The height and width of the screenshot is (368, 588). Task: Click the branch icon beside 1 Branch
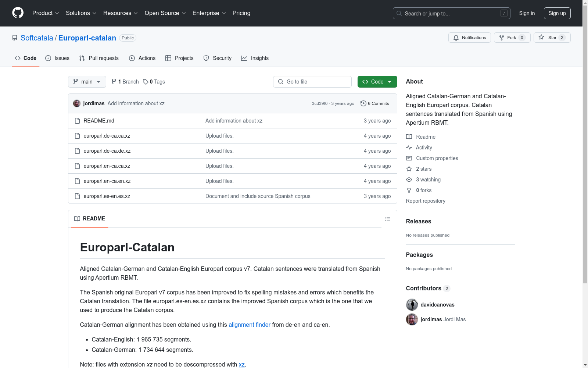coord(114,82)
